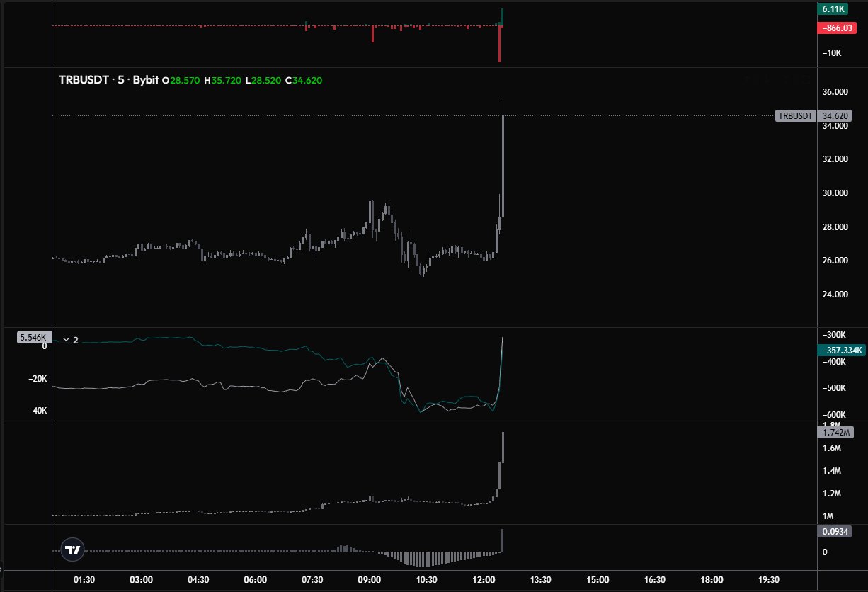
Task: Click the high value H35.720
Action: pyautogui.click(x=223, y=80)
